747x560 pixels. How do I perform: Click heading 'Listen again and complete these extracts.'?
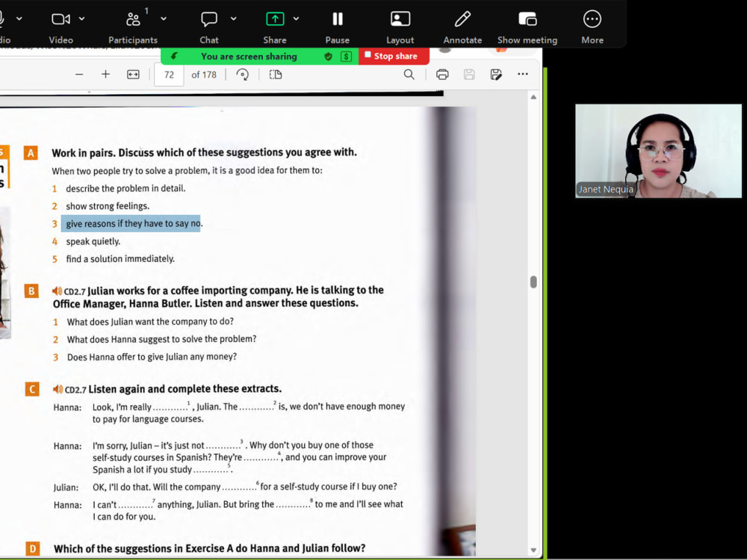click(x=185, y=389)
